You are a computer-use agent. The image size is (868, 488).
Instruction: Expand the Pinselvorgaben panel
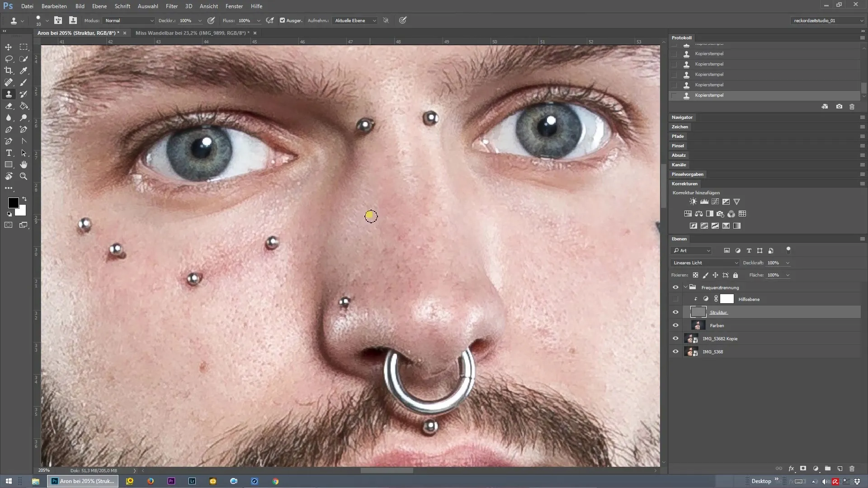pos(688,174)
